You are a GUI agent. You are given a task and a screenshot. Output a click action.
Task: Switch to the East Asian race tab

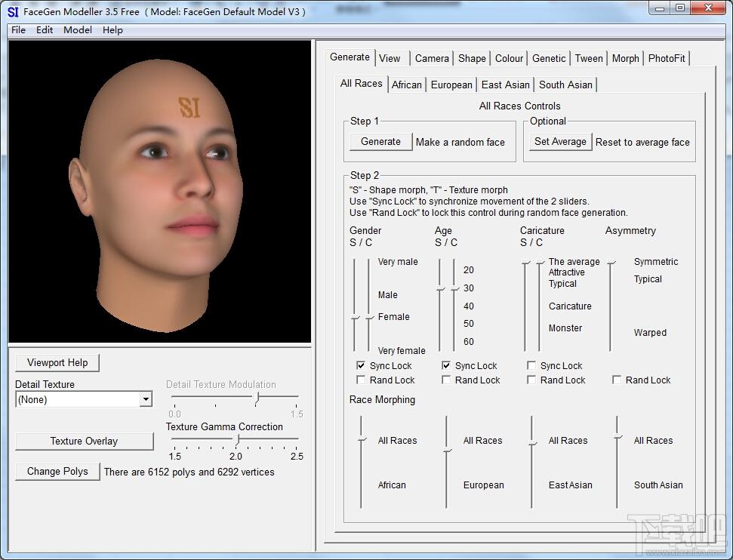505,85
